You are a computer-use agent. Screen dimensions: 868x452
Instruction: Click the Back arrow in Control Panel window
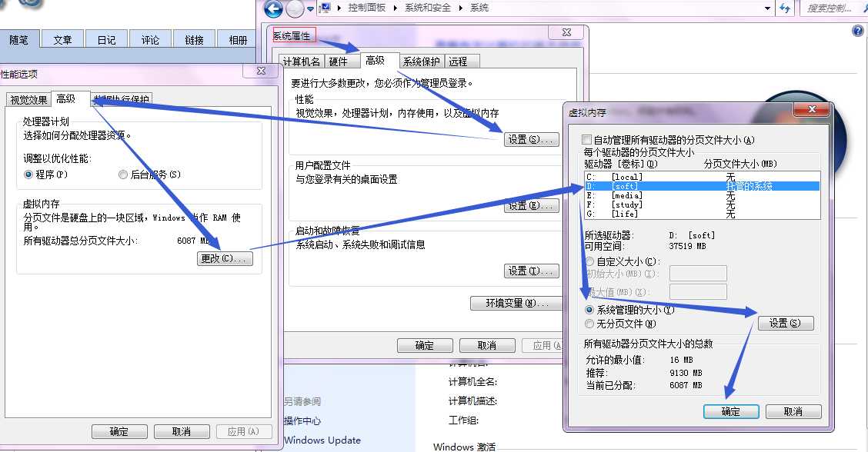click(273, 9)
